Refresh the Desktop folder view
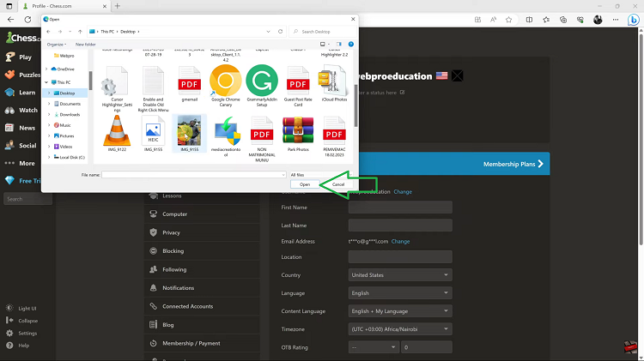This screenshot has height=361, width=644. coord(281,32)
